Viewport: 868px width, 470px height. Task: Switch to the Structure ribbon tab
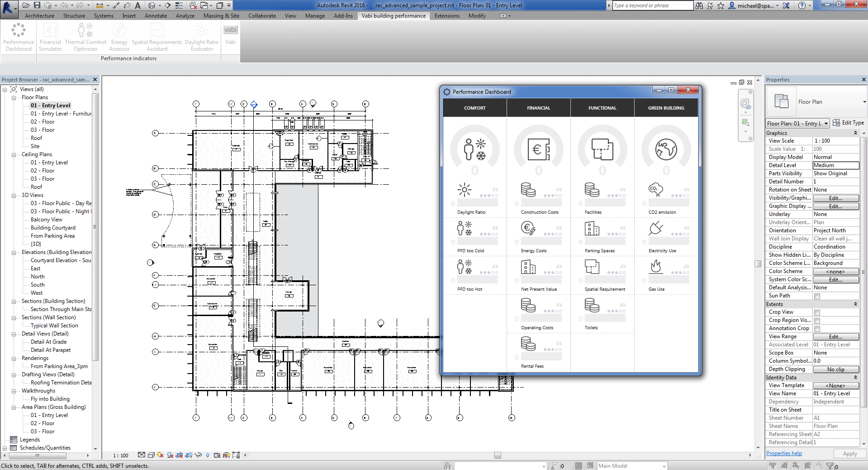(74, 16)
